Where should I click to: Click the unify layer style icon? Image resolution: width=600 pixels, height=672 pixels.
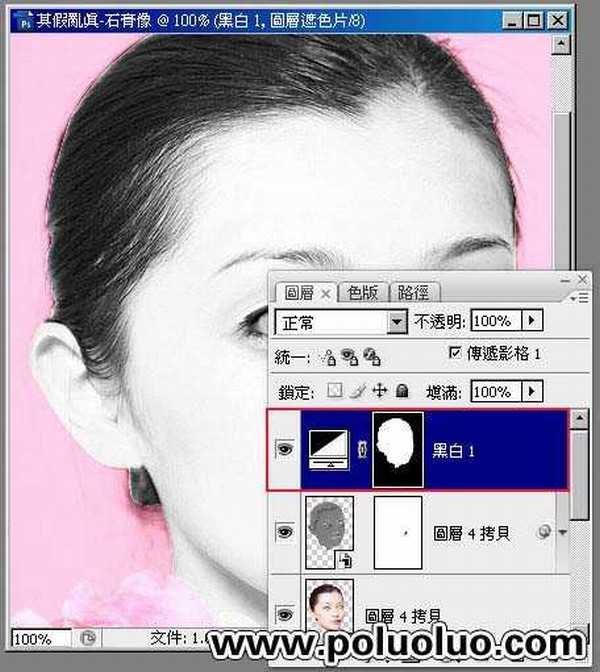(369, 355)
